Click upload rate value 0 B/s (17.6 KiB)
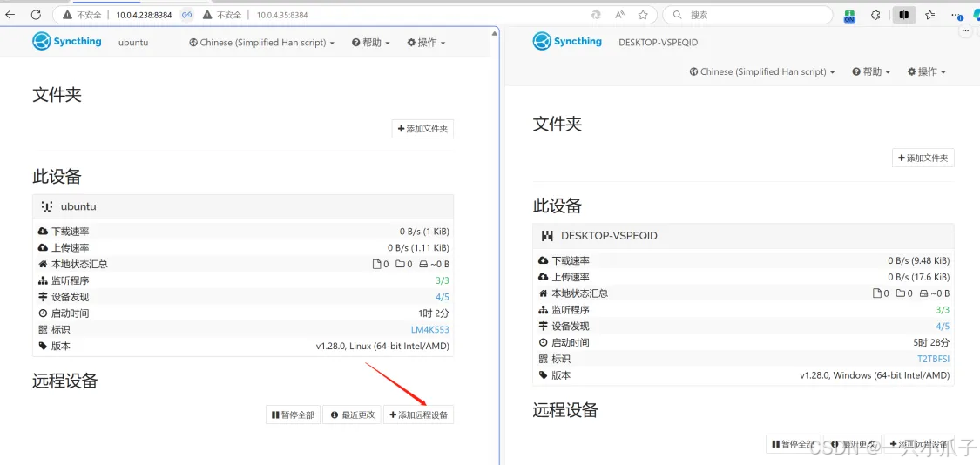The height and width of the screenshot is (465, 980). (x=919, y=277)
